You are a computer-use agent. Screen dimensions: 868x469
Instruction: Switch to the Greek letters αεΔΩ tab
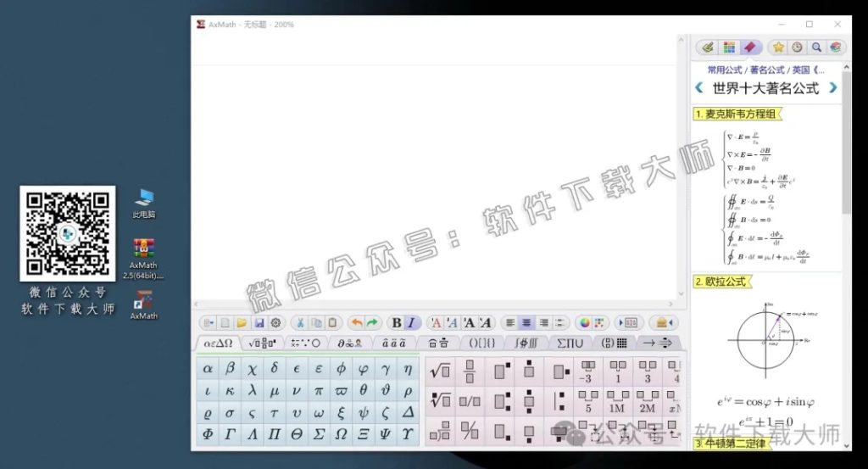[x=218, y=343]
